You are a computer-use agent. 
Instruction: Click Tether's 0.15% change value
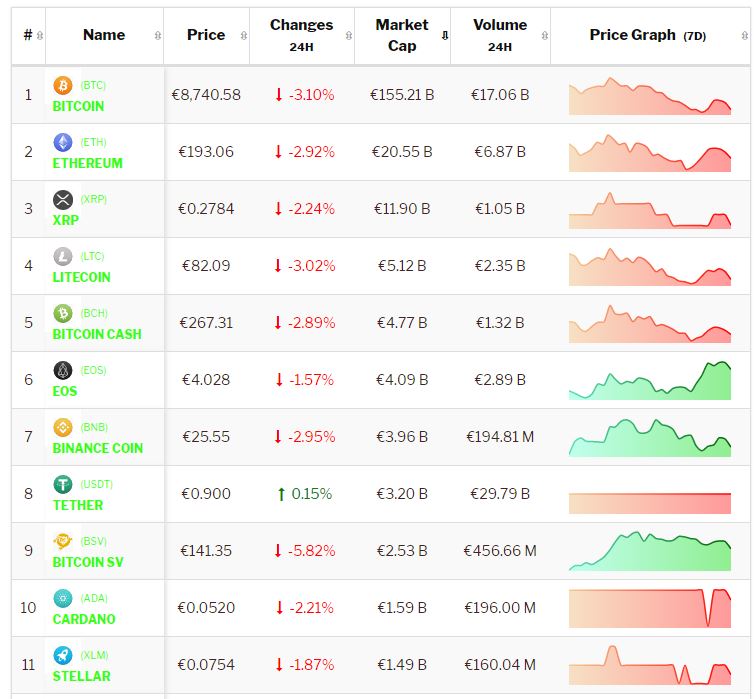coord(311,494)
